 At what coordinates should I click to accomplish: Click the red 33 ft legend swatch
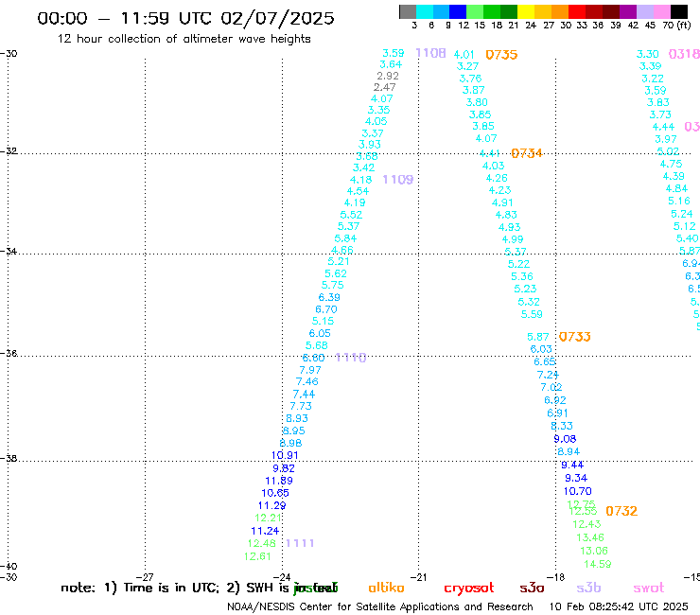pyautogui.click(x=577, y=11)
